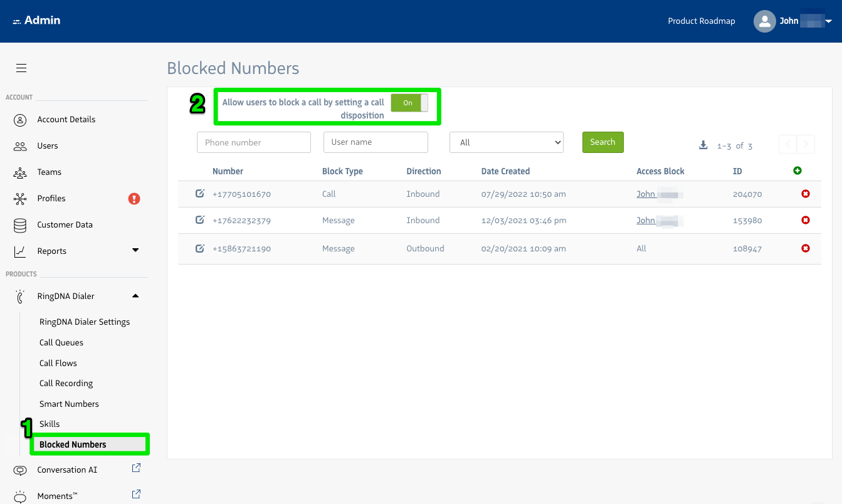842x504 pixels.
Task: Open Call Queues in the sidebar
Action: tap(61, 342)
